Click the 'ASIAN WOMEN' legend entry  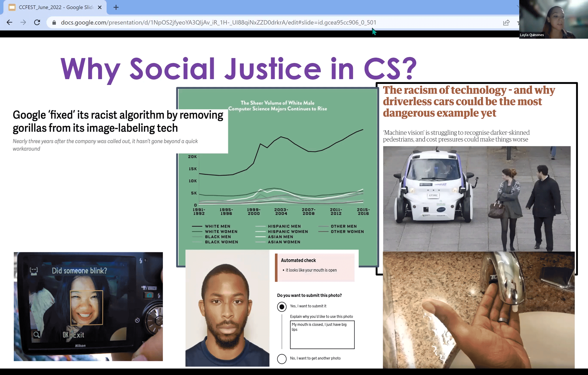tap(278, 242)
